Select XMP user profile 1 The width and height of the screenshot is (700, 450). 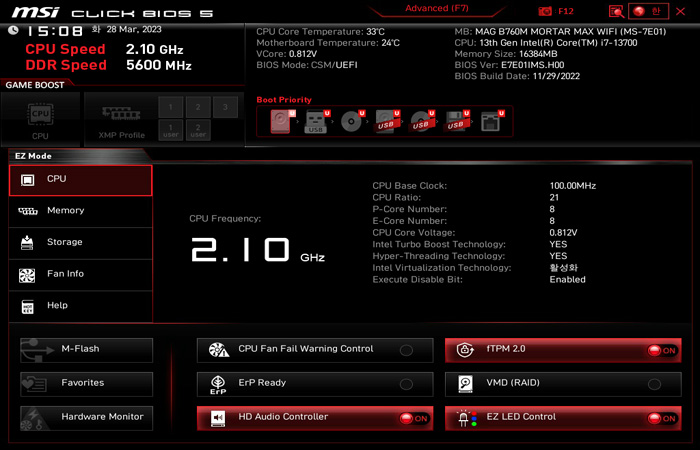click(171, 130)
